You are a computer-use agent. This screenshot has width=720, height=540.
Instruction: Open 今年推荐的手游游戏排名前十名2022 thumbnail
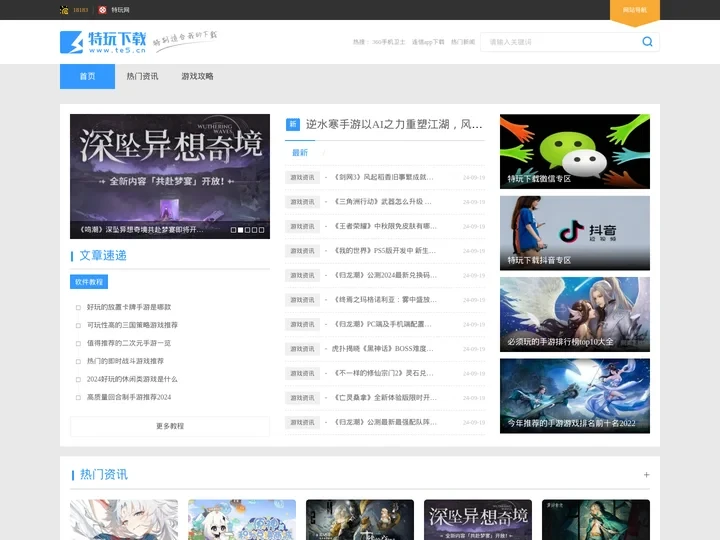(x=575, y=396)
